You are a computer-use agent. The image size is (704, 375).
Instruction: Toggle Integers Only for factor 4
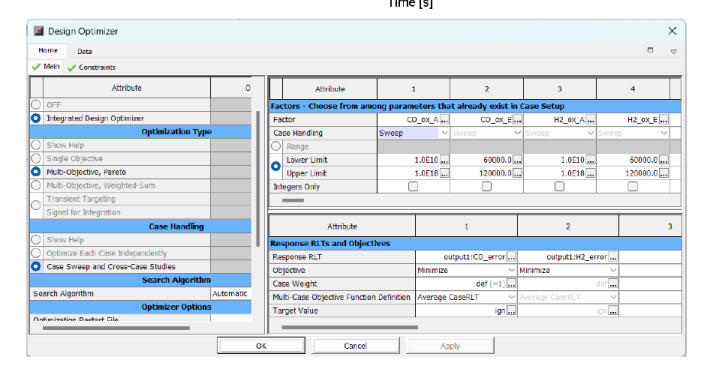[633, 186]
